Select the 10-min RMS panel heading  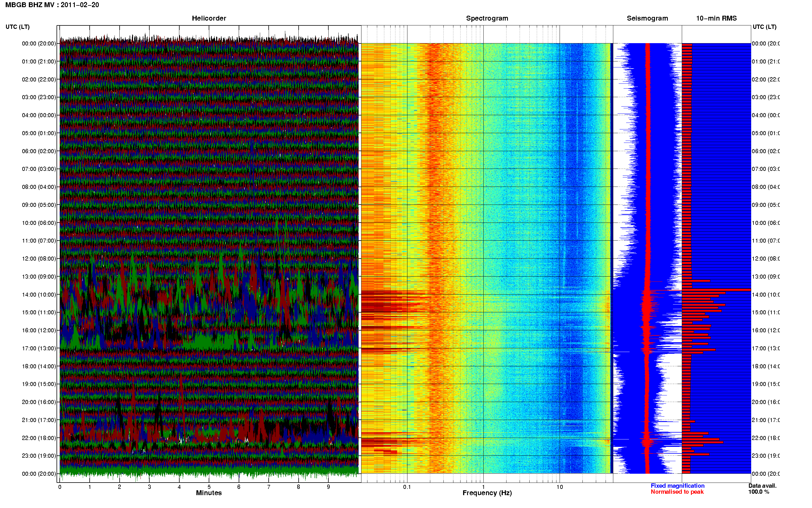[x=716, y=19]
